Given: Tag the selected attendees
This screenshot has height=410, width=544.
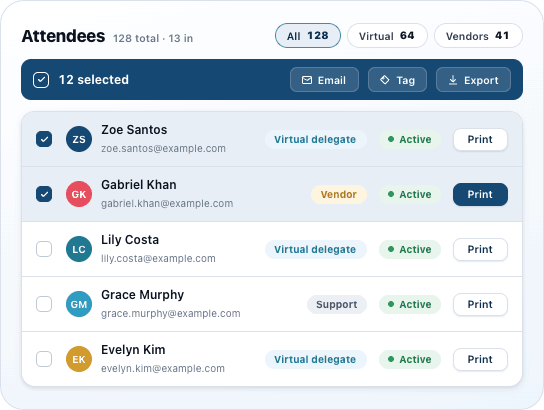Looking at the screenshot, I should (x=397, y=80).
